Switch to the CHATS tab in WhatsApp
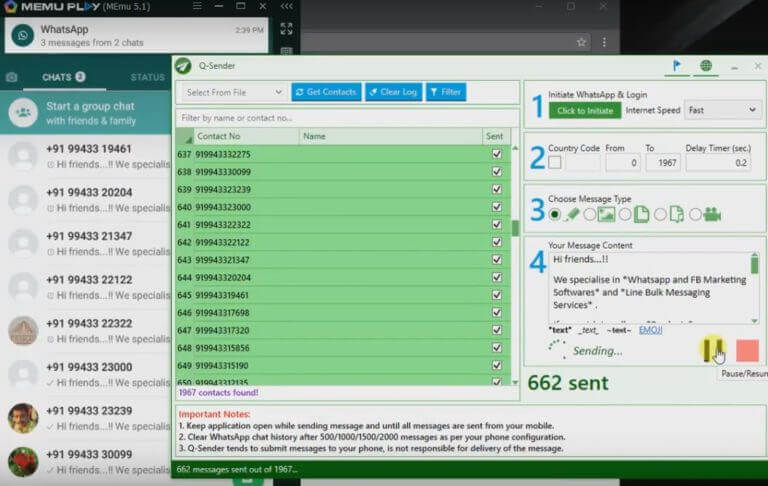This screenshot has width=768, height=486. (x=64, y=77)
